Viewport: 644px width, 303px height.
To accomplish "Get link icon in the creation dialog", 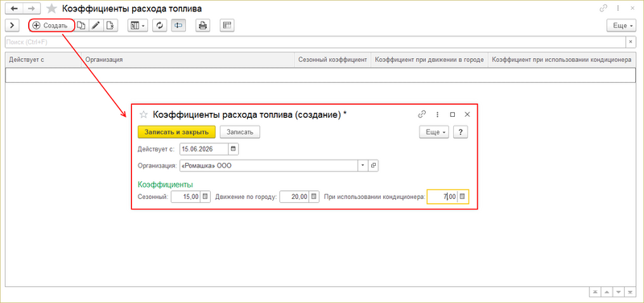I will pos(422,114).
